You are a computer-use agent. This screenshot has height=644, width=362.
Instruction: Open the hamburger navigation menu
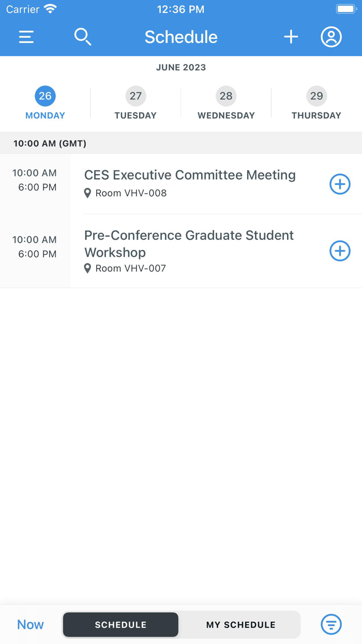tap(26, 37)
